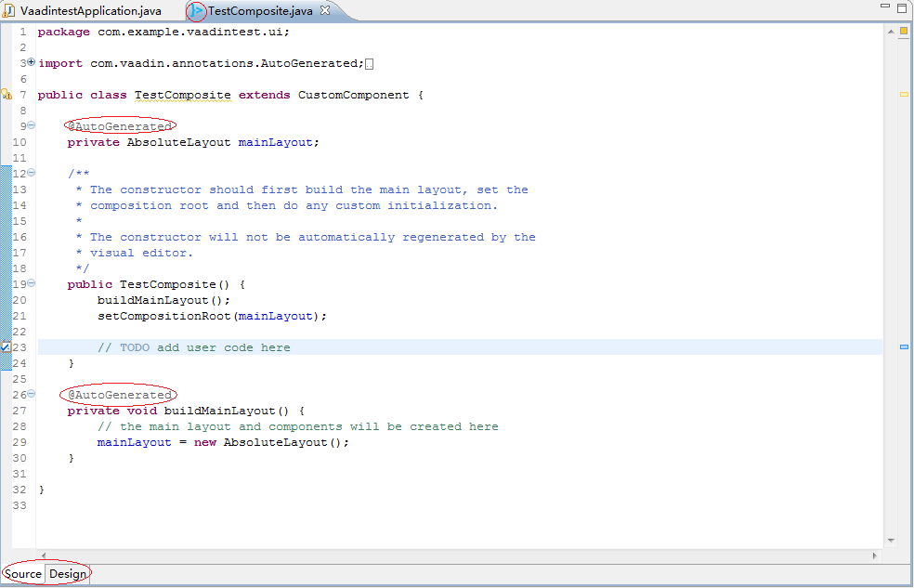The image size is (914, 588).
Task: Click the TestComposite.java tab file icon
Action: pyautogui.click(x=197, y=10)
